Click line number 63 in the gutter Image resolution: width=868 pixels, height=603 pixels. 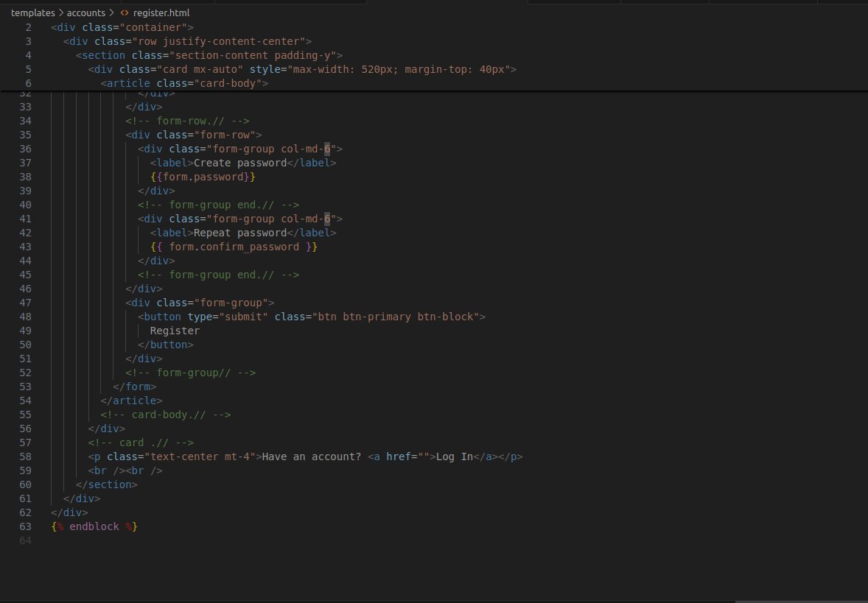26,526
